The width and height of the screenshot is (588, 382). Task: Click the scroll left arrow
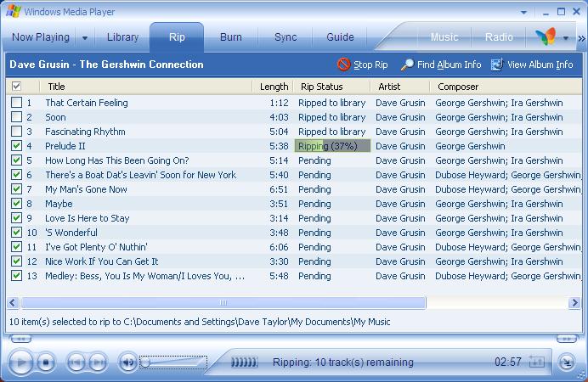click(13, 302)
